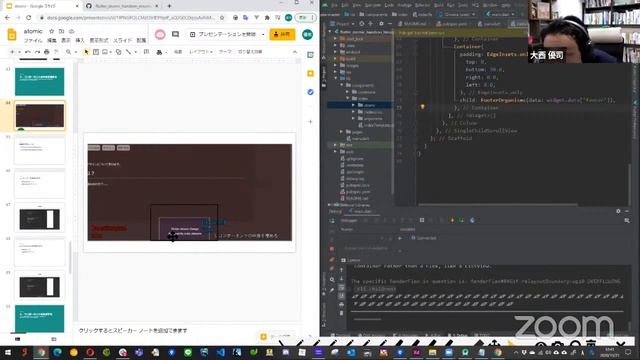The height and width of the screenshot is (360, 640).
Task: Select the line tool in toolbar
Action: pyautogui.click(x=128, y=52)
